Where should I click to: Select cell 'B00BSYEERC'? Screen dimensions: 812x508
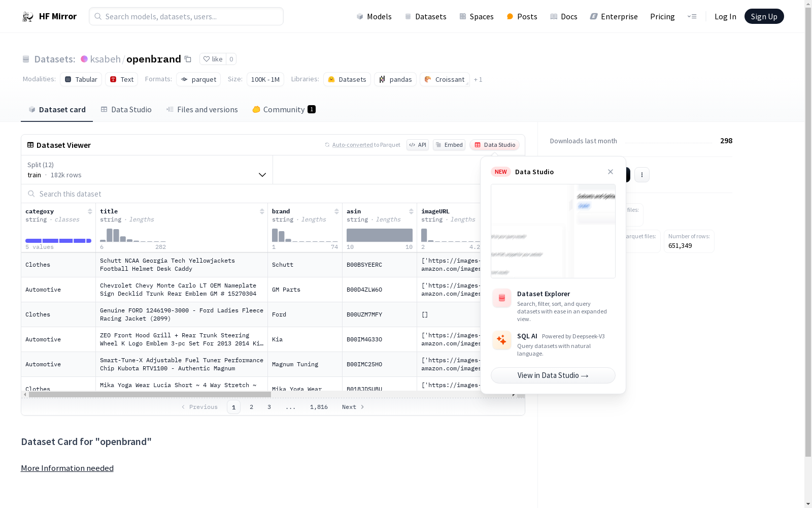pyautogui.click(x=379, y=265)
